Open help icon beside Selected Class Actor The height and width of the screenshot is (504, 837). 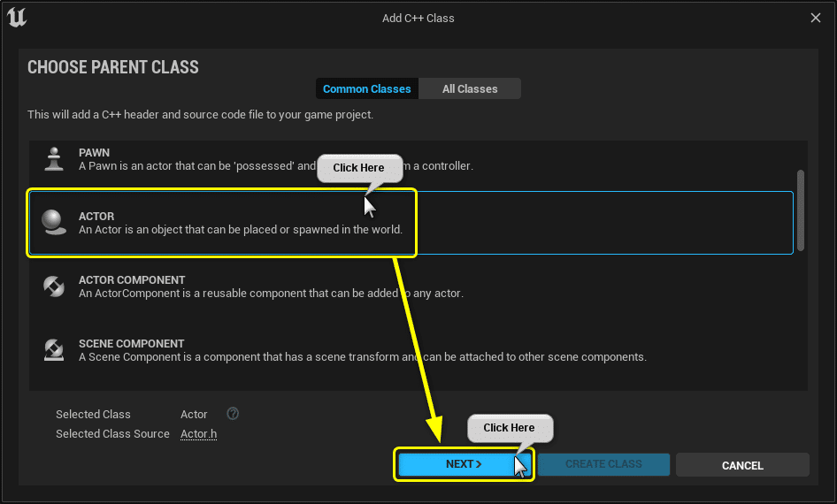(x=233, y=413)
